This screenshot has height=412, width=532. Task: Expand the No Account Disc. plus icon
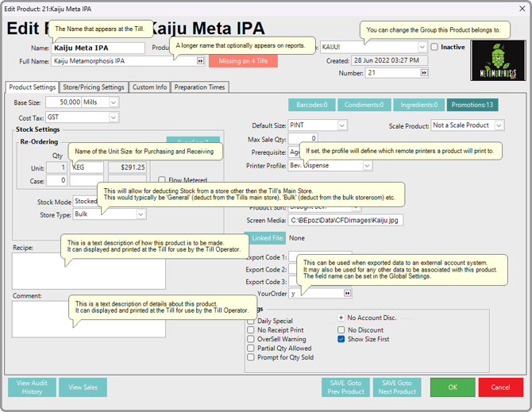tap(341, 317)
